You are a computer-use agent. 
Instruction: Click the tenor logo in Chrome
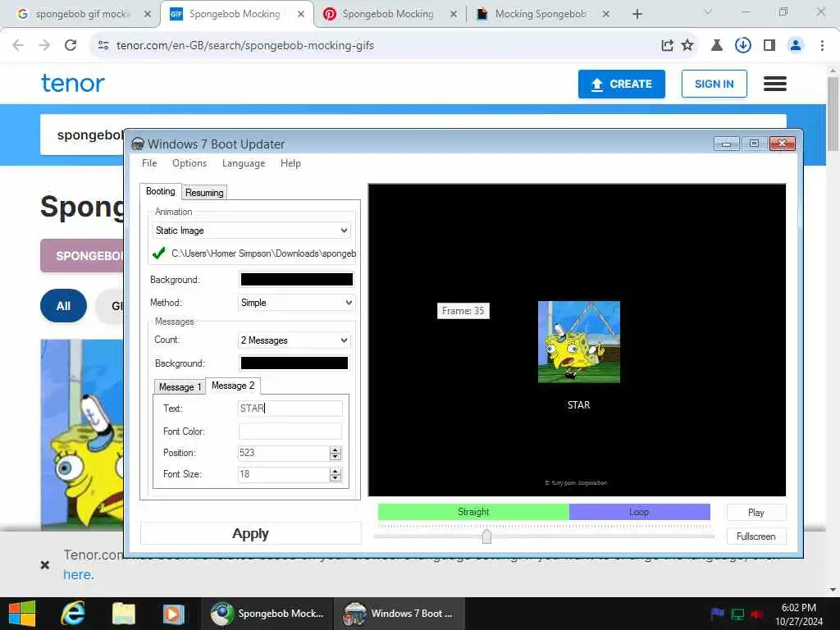(x=73, y=83)
